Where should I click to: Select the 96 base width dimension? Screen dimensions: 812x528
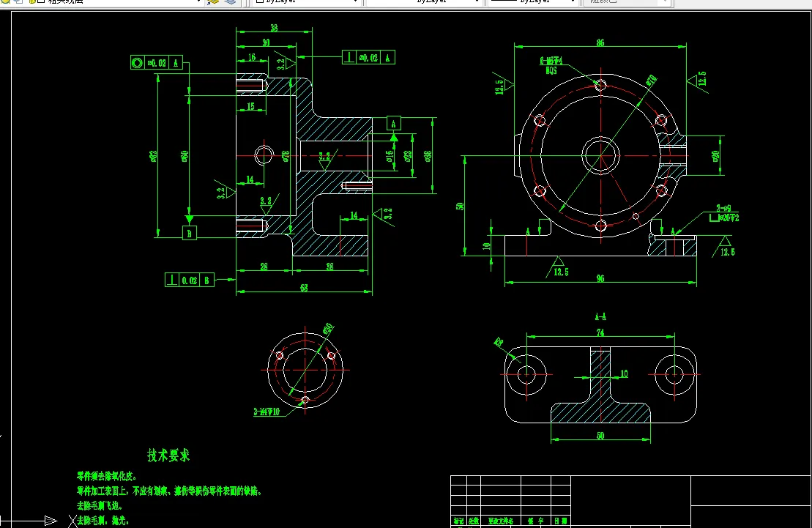[600, 278]
